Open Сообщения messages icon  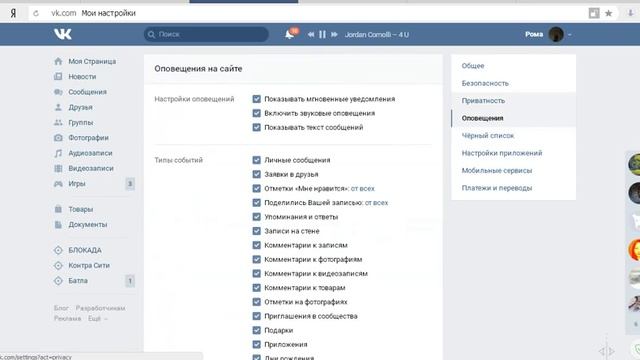coord(58,92)
